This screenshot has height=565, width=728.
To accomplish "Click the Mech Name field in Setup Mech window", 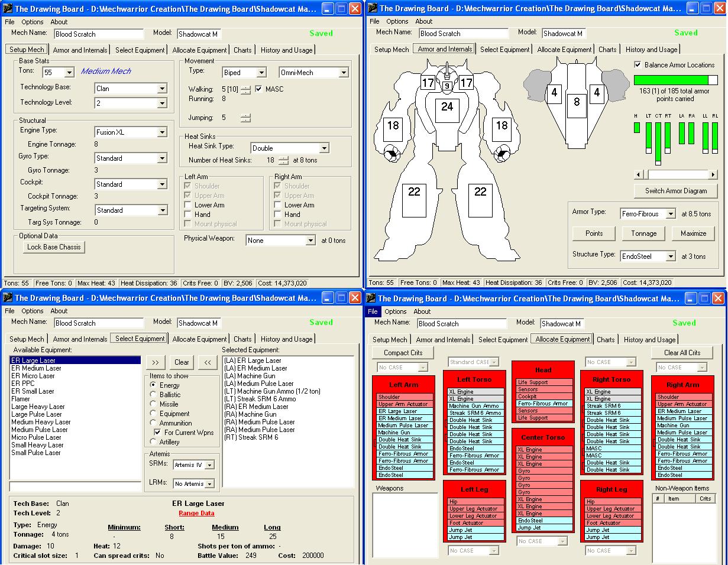I will [99, 34].
